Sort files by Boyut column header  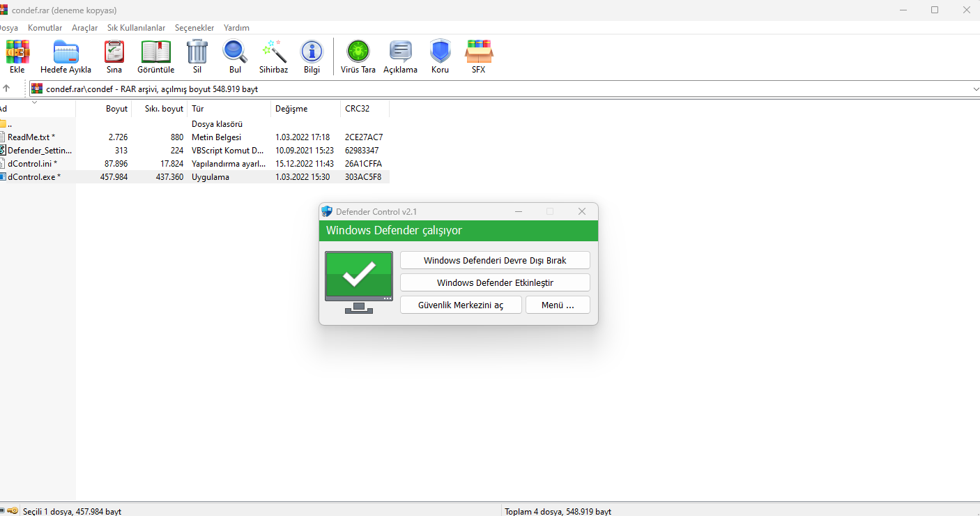coord(104,109)
